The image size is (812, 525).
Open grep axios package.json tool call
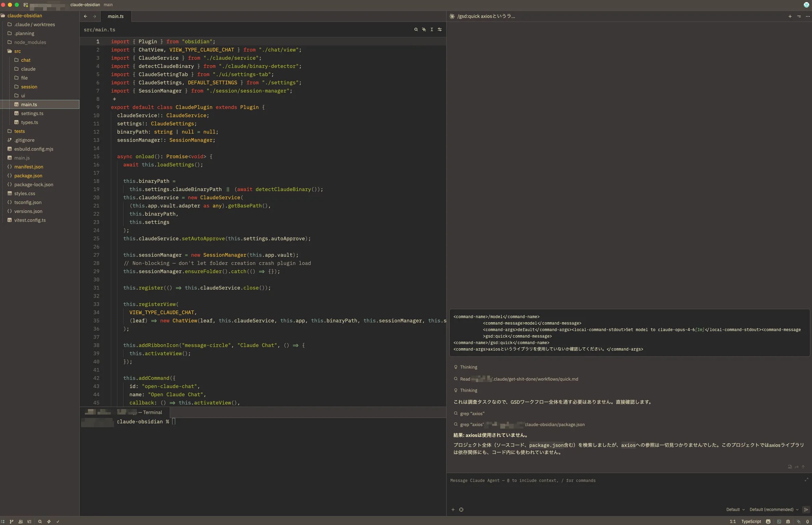click(x=519, y=424)
